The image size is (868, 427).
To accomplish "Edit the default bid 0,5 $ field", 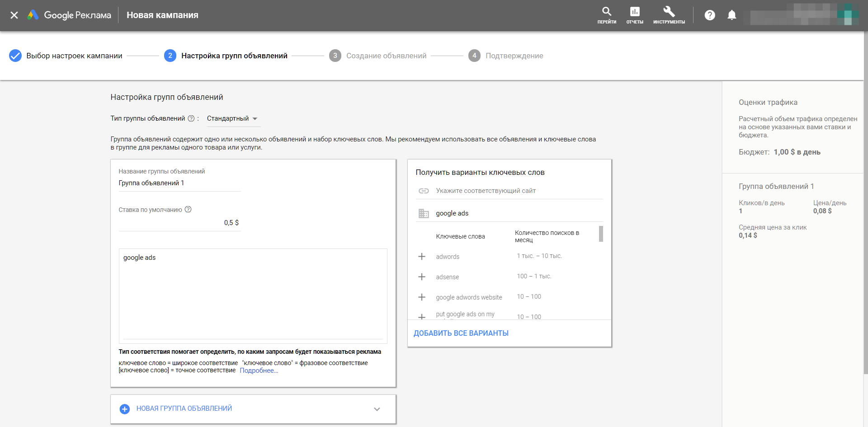I will point(179,223).
